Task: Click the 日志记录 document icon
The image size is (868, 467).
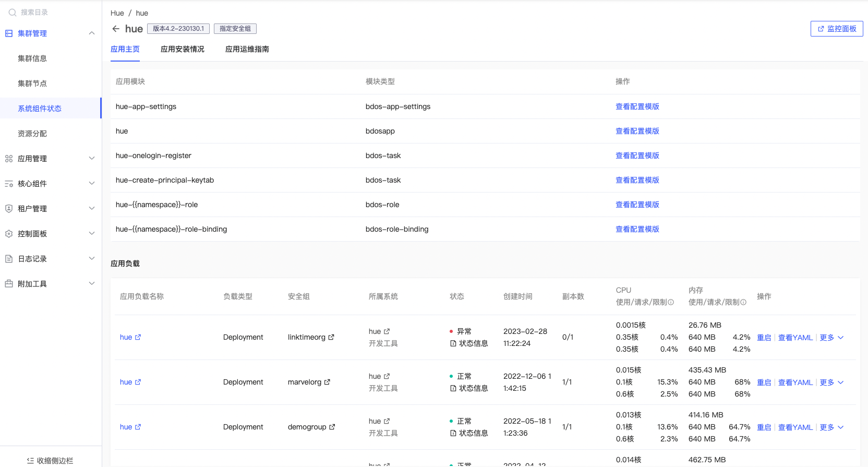Action: [x=9, y=259]
